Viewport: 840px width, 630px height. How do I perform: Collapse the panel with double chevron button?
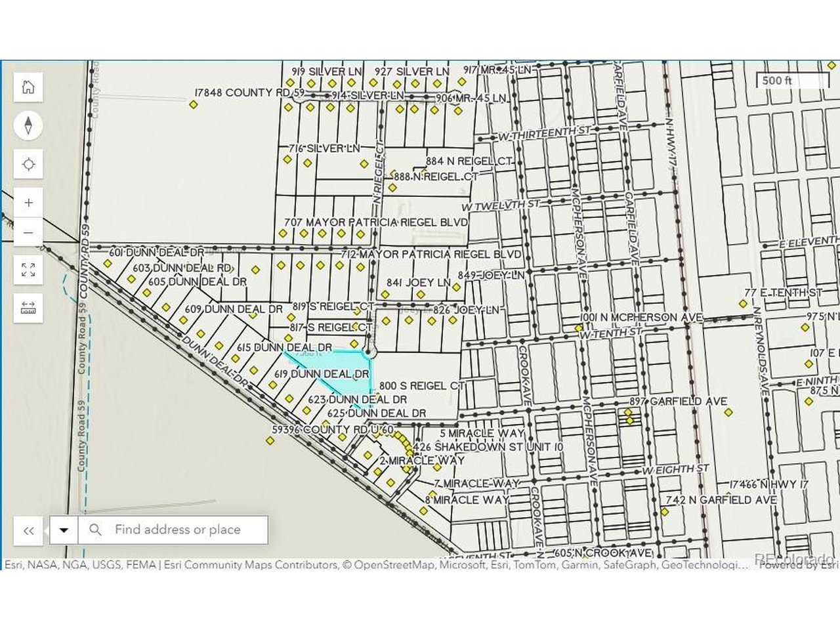tap(28, 530)
